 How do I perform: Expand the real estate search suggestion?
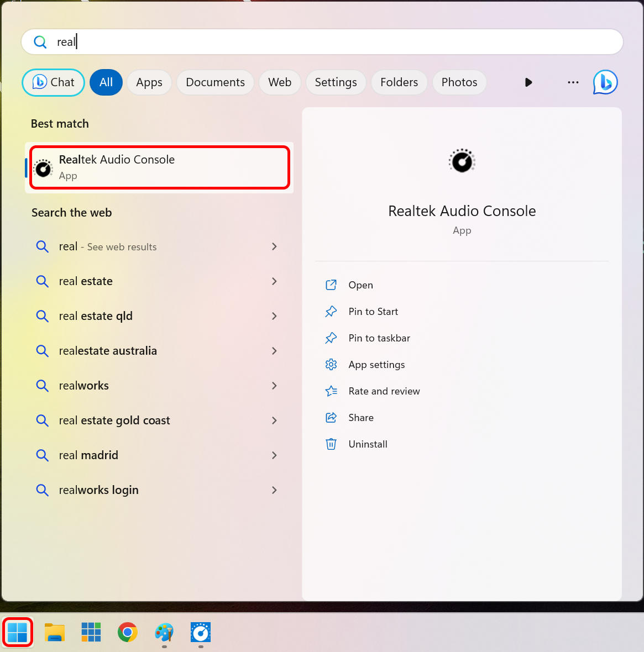(x=274, y=281)
